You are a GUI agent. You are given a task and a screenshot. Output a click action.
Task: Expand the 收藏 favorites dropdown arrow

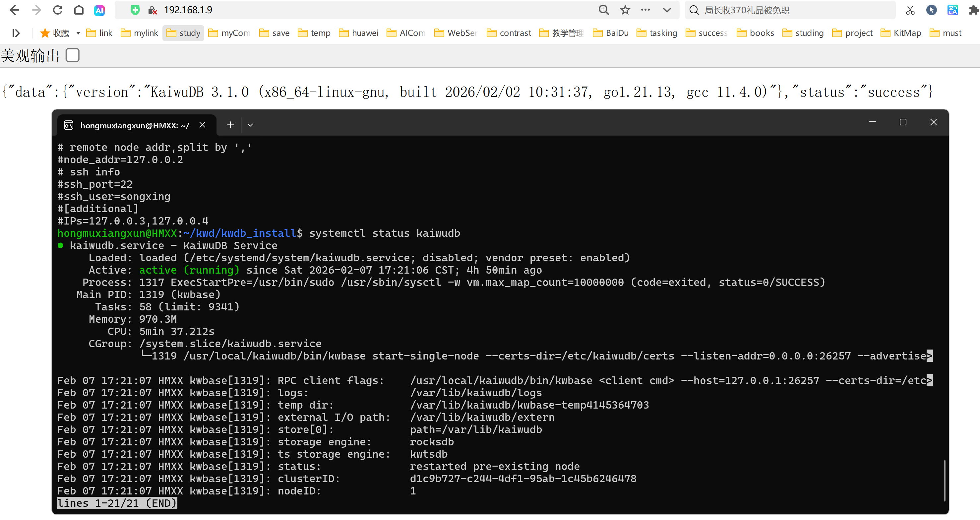coord(78,33)
